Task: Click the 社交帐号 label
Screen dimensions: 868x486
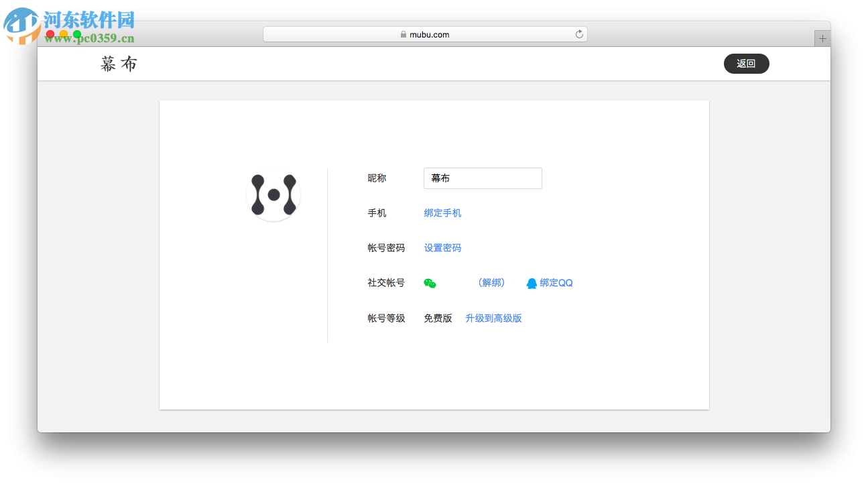Action: coord(386,283)
